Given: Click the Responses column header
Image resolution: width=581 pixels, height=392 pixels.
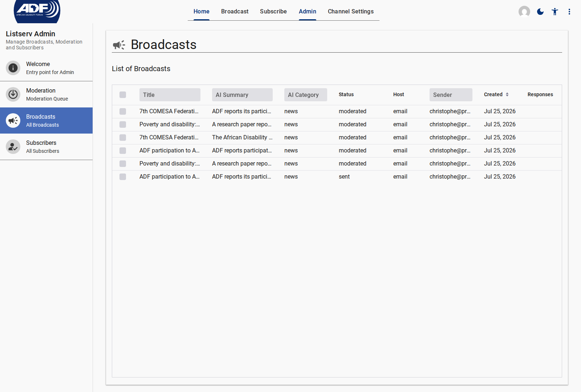Looking at the screenshot, I should (x=540, y=94).
